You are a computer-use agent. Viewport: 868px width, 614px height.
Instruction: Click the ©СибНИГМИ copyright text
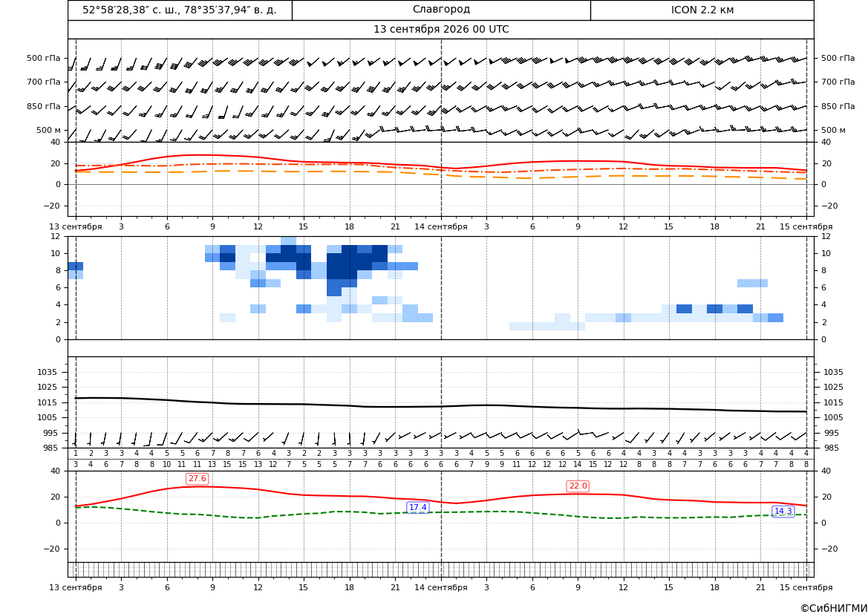(834, 608)
